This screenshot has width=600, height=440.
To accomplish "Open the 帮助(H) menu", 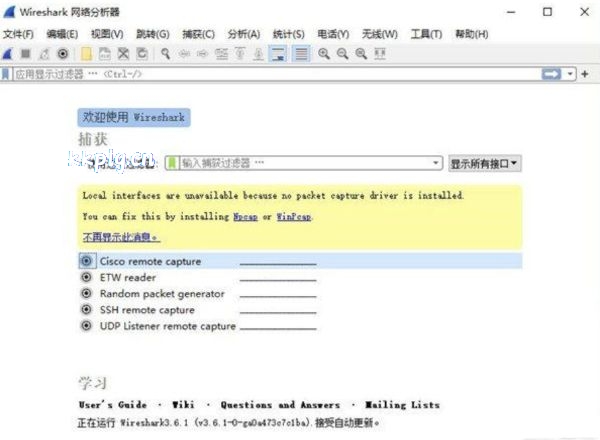I will [x=471, y=34].
